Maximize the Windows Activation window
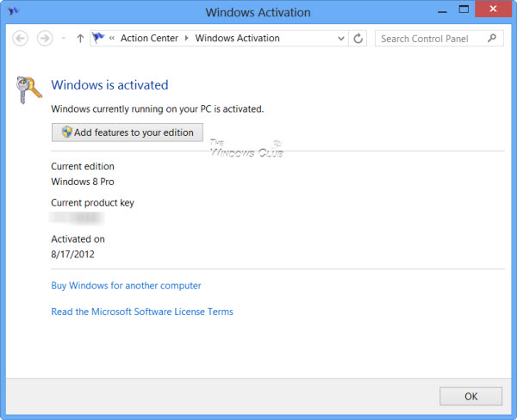This screenshot has height=420, width=517. tap(464, 9)
